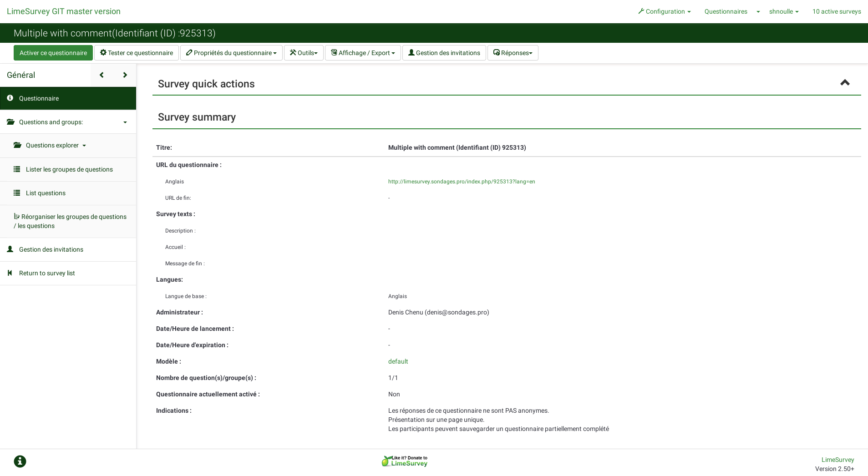The height and width of the screenshot is (476, 868).
Task: Open the Outils dropdown menu
Action: [304, 53]
